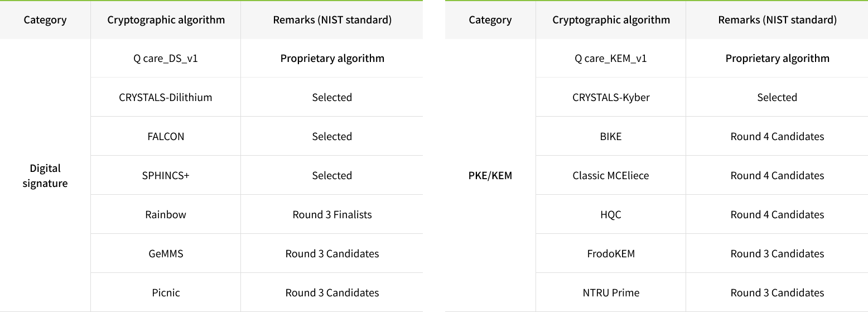Image resolution: width=868 pixels, height=312 pixels.
Task: Click the Digital signature category cell
Action: point(45,175)
